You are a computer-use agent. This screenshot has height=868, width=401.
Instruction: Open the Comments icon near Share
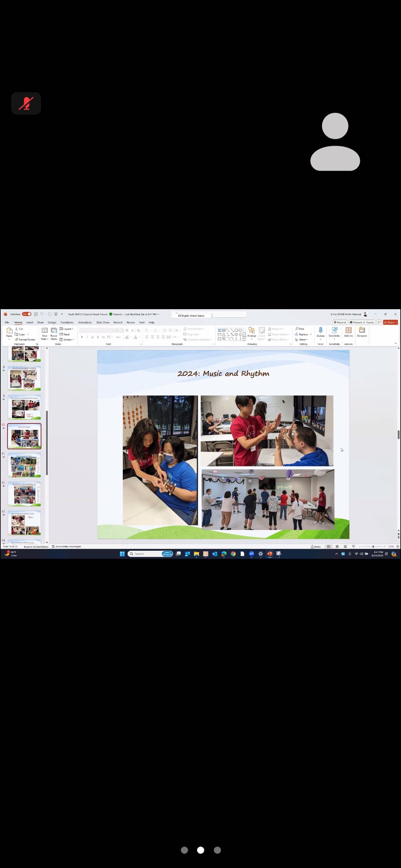379,323
